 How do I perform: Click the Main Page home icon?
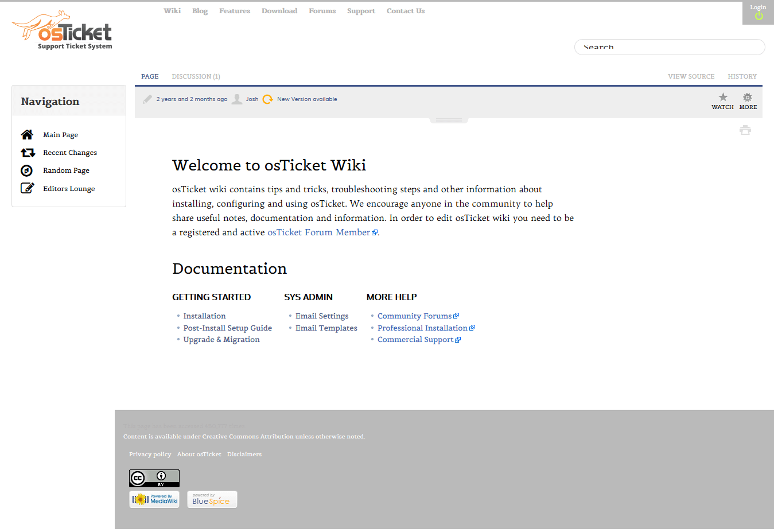(27, 135)
